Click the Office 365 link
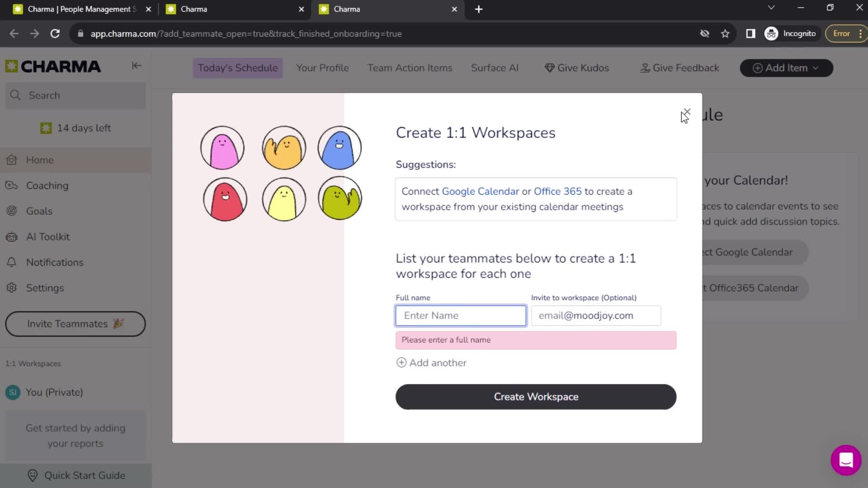This screenshot has width=868, height=488. (557, 191)
